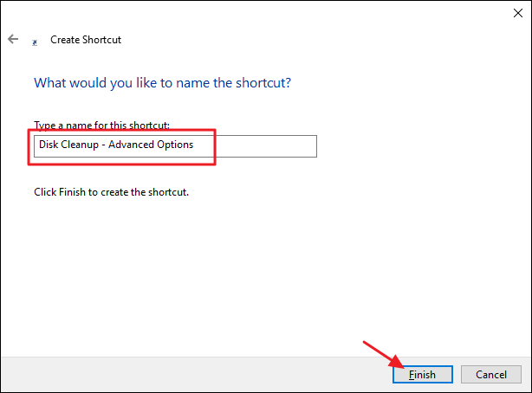
Task: Click the 'Create Shortcut' title text
Action: tap(86, 40)
